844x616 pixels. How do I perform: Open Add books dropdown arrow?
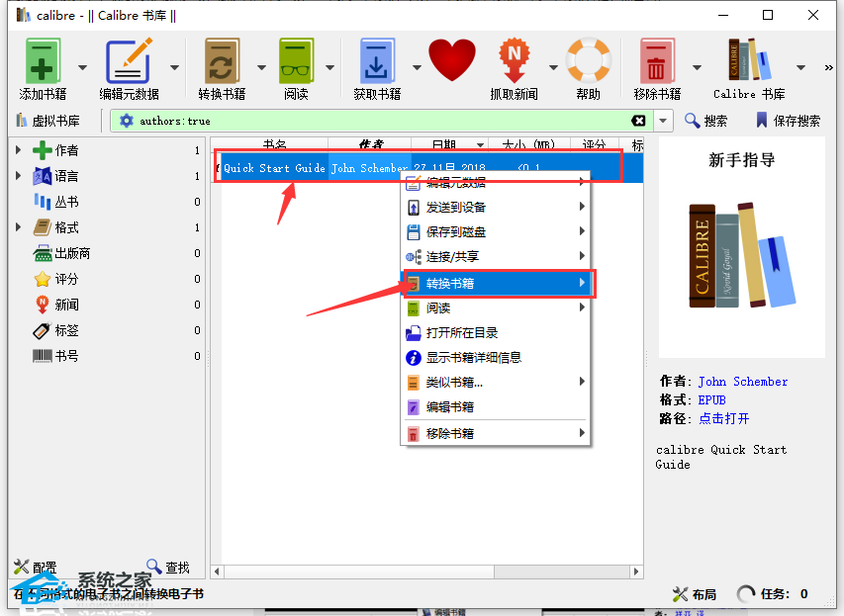[x=82, y=67]
